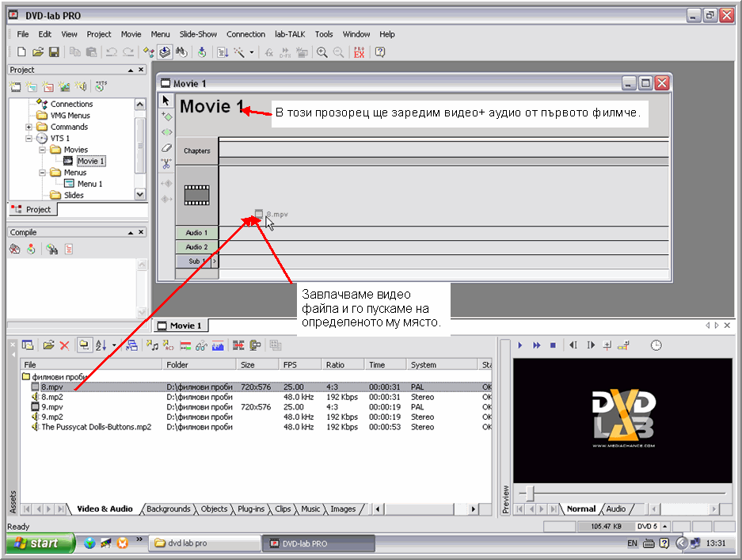Click the Zoom in magnifier icon
The height and width of the screenshot is (560, 742).
click(322, 52)
